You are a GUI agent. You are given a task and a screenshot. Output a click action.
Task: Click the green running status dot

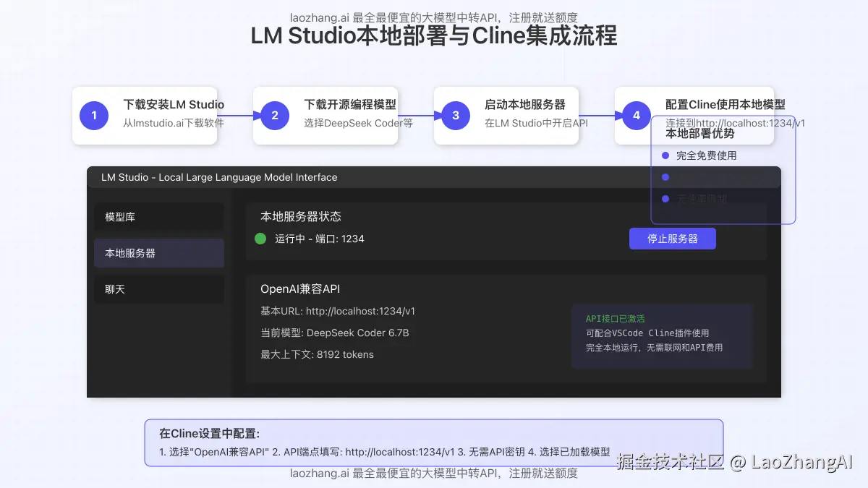(x=260, y=239)
